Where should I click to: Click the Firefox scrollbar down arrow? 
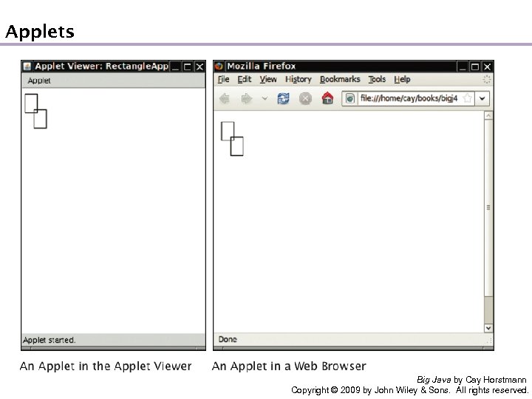pyautogui.click(x=488, y=328)
